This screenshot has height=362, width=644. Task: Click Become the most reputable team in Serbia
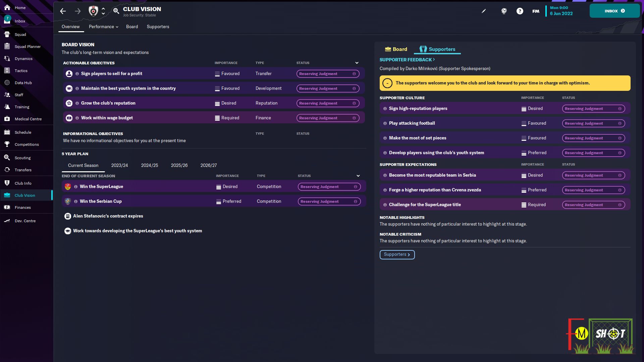pos(432,175)
